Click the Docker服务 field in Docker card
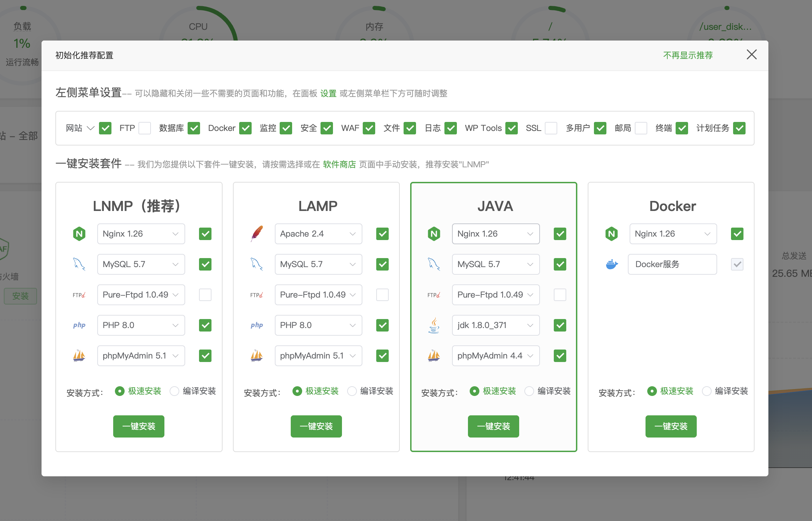Screen dimensions: 812x521 [673, 264]
